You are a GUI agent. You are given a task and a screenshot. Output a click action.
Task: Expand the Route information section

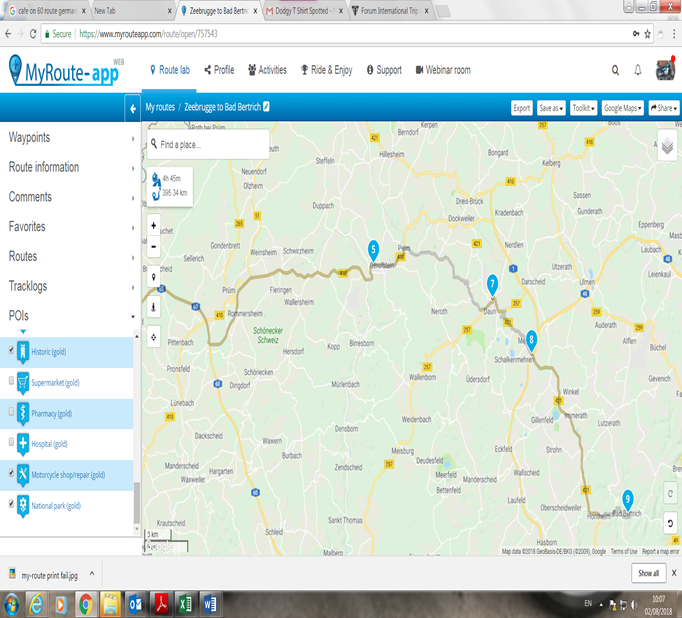coord(68,167)
